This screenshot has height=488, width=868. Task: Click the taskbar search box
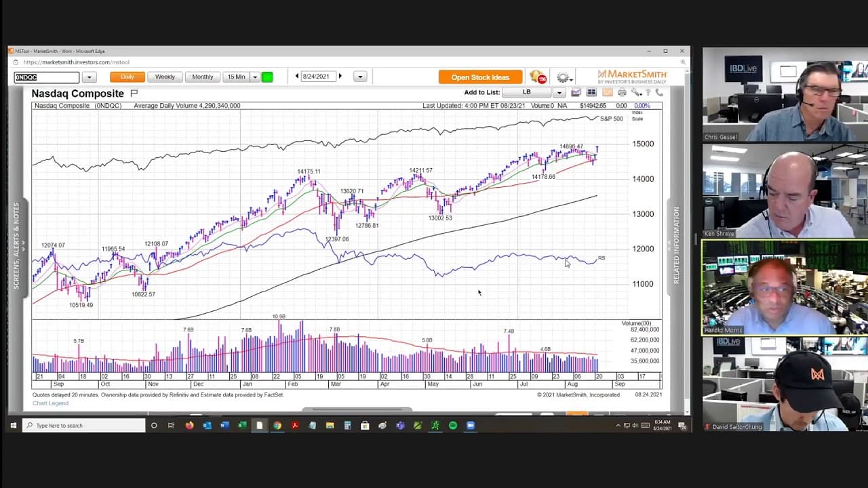(x=84, y=426)
